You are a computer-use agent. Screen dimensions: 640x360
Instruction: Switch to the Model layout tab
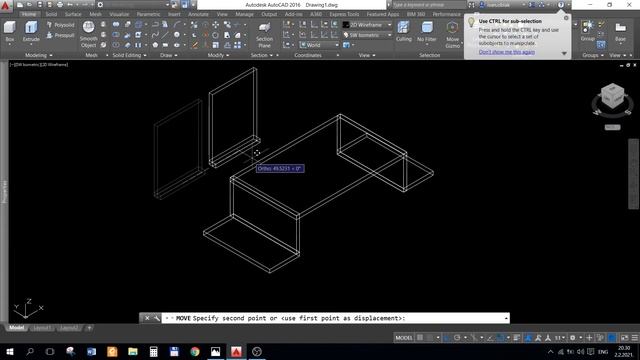tap(16, 328)
